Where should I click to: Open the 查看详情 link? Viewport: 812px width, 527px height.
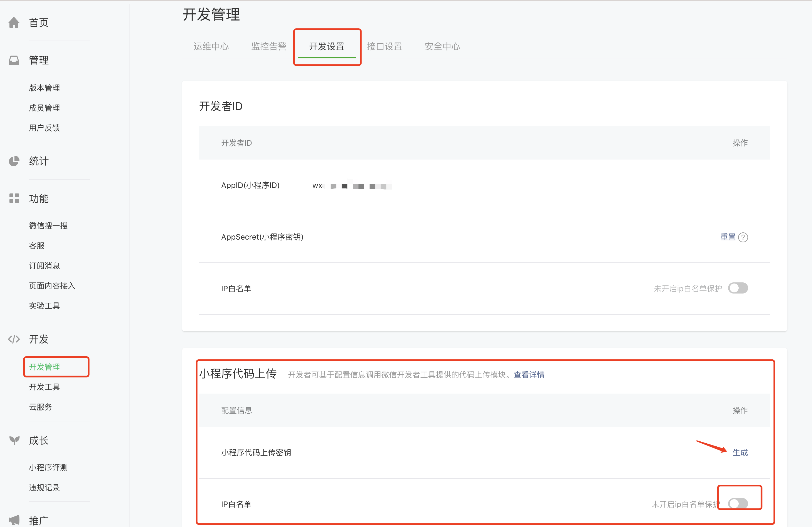click(x=529, y=375)
